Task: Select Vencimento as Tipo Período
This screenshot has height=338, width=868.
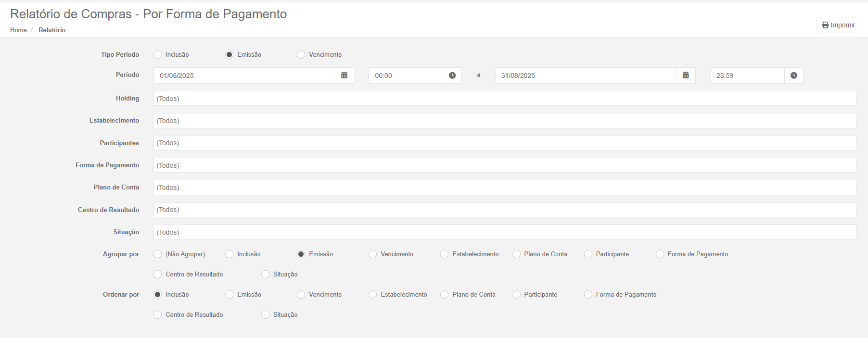Action: 301,55
